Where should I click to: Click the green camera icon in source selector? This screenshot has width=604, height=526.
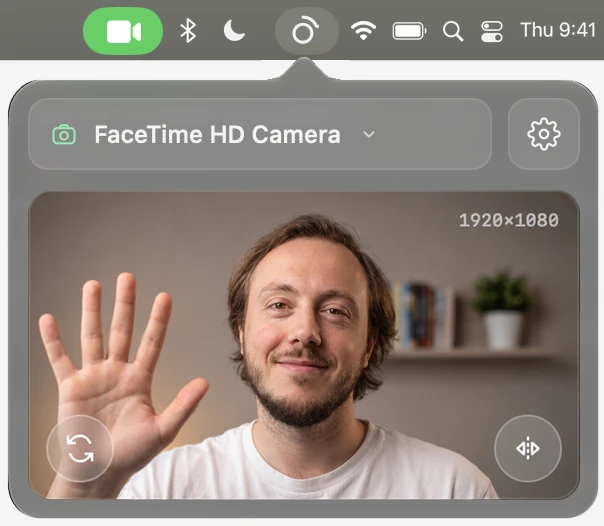[x=64, y=134]
